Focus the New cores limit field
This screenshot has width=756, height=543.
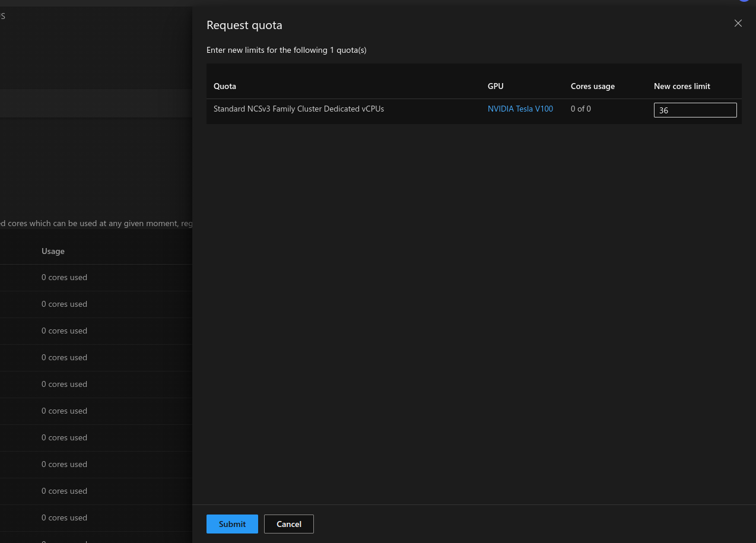pos(695,110)
